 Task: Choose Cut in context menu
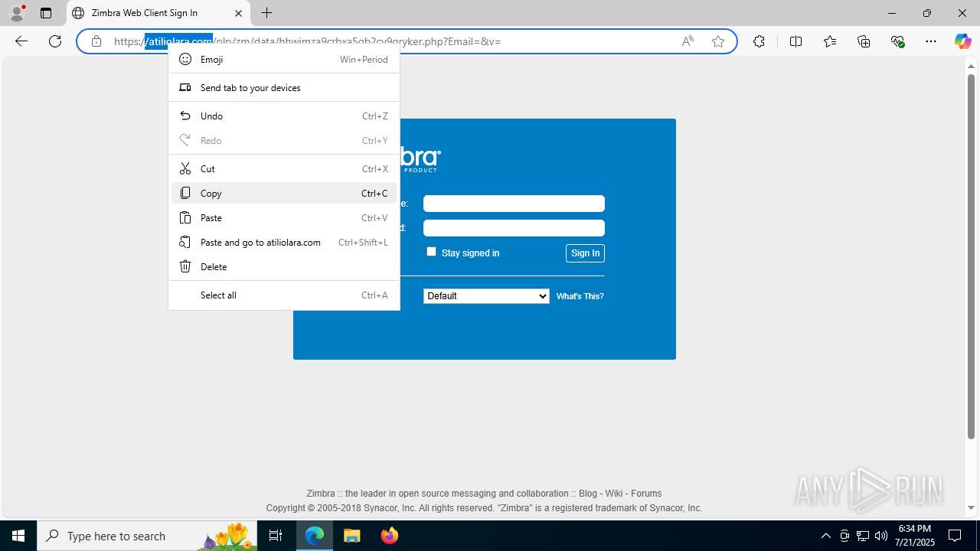point(284,169)
